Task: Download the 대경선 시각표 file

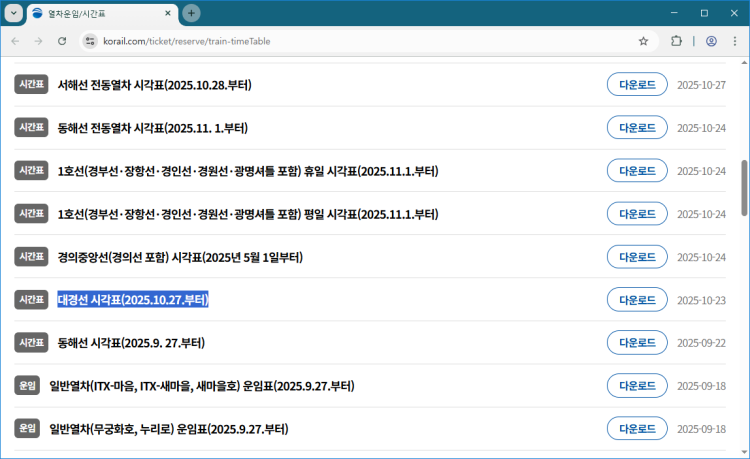Action: 637,300
